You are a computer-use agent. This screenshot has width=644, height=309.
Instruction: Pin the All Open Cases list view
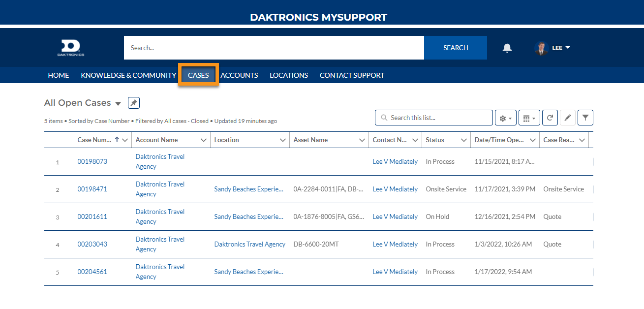[x=134, y=103]
